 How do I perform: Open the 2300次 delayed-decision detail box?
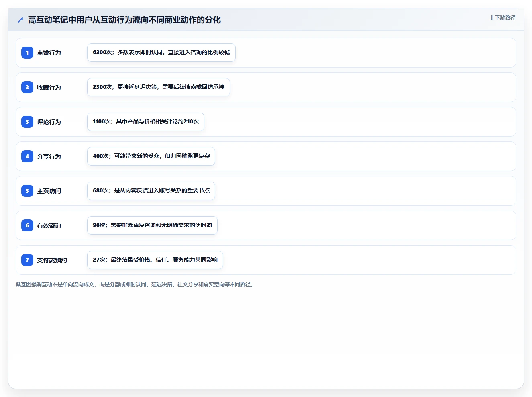[159, 87]
